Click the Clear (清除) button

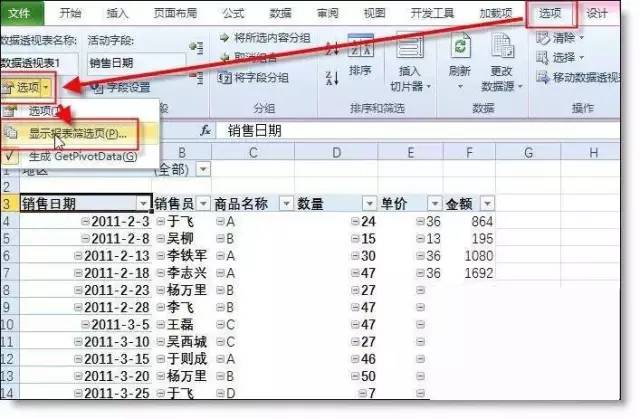point(559,38)
